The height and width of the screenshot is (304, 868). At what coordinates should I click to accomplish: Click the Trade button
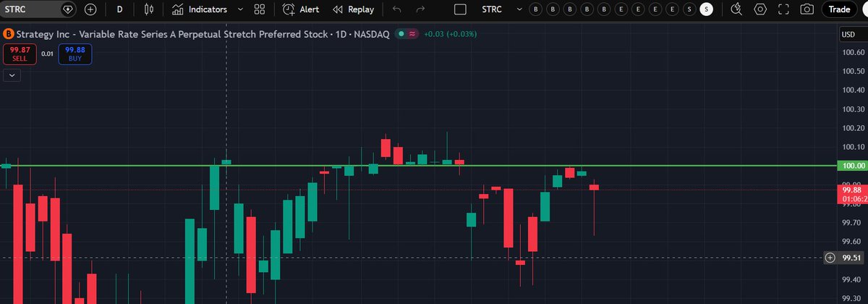point(839,9)
